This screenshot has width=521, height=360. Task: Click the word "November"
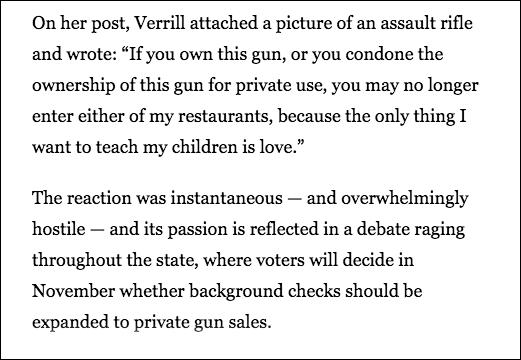73,291
